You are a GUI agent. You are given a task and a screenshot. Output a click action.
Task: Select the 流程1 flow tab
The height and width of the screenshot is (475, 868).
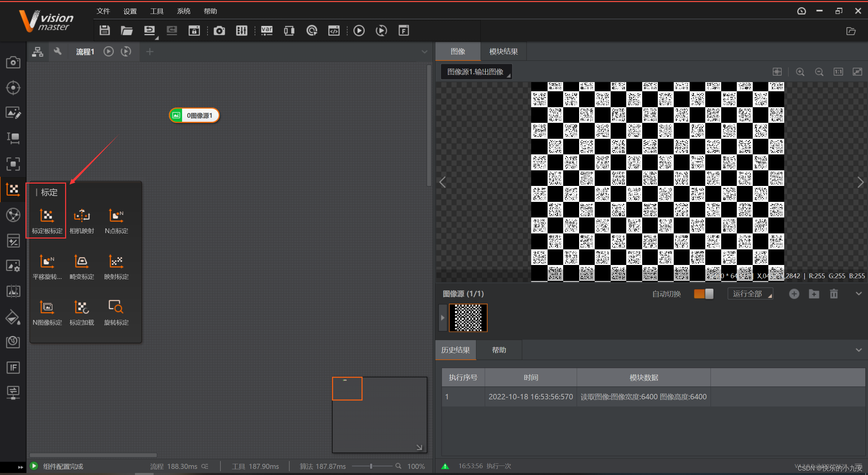tap(85, 52)
